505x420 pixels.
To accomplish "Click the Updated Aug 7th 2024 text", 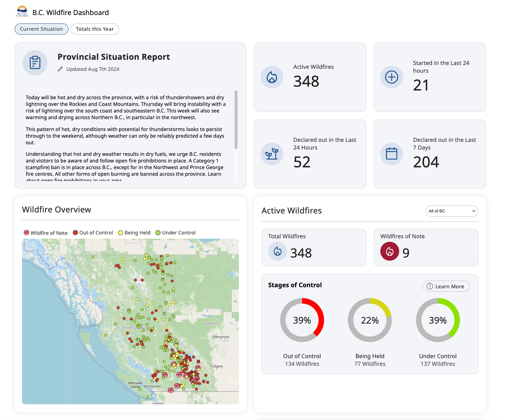I will click(x=93, y=69).
